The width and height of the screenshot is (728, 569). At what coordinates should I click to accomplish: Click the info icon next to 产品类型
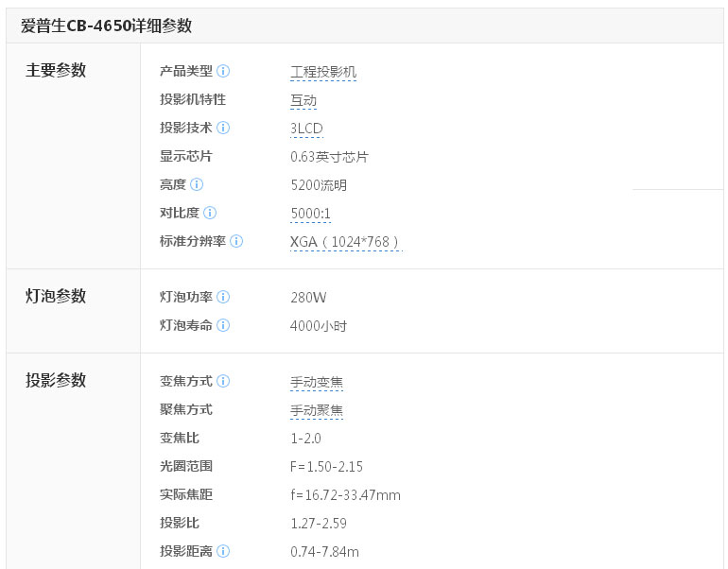point(223,71)
